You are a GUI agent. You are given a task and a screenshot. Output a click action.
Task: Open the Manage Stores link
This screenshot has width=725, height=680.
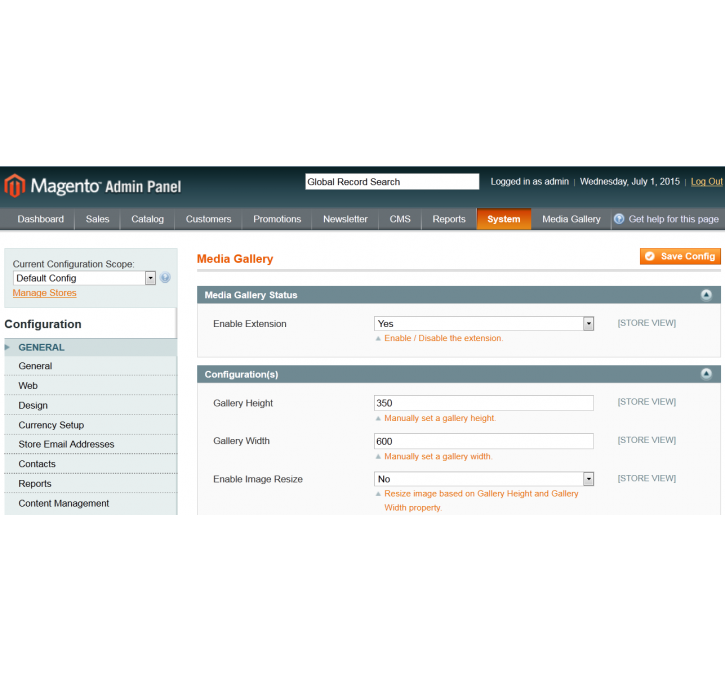pos(44,293)
